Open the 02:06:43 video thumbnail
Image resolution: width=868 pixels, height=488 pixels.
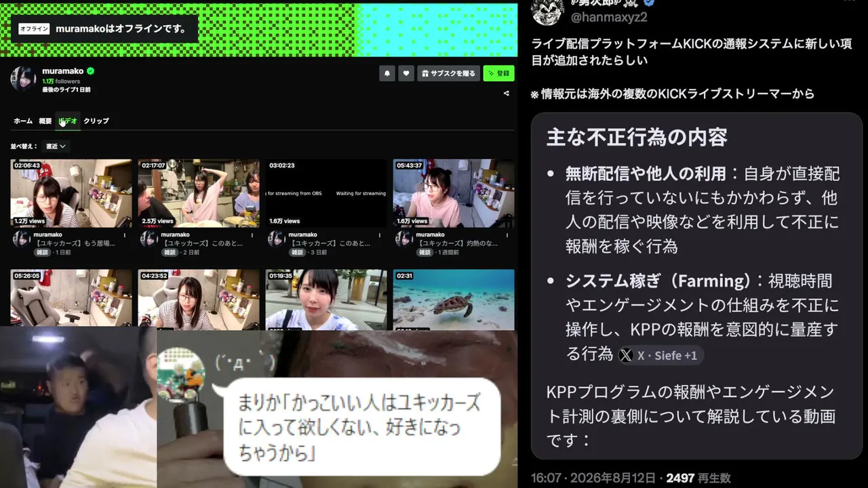(71, 193)
